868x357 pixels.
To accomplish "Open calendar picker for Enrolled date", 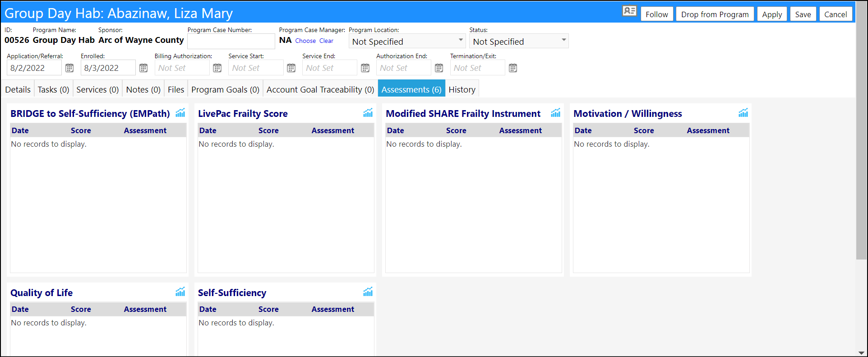I will [x=143, y=68].
